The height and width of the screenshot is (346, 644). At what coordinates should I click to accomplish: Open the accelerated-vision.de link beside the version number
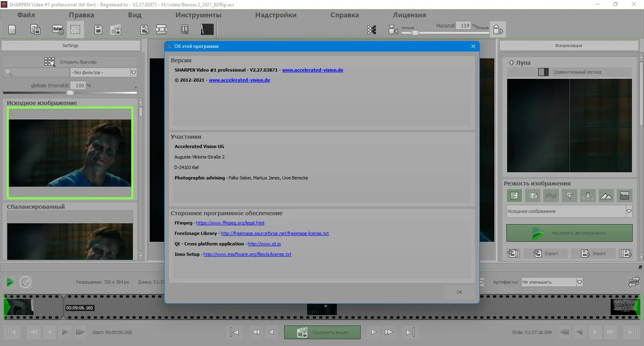312,70
